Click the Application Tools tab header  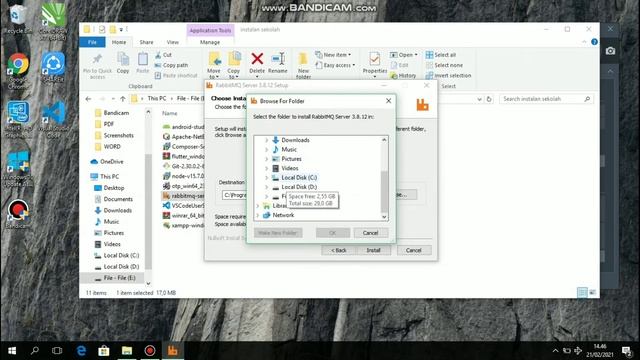tap(210, 30)
